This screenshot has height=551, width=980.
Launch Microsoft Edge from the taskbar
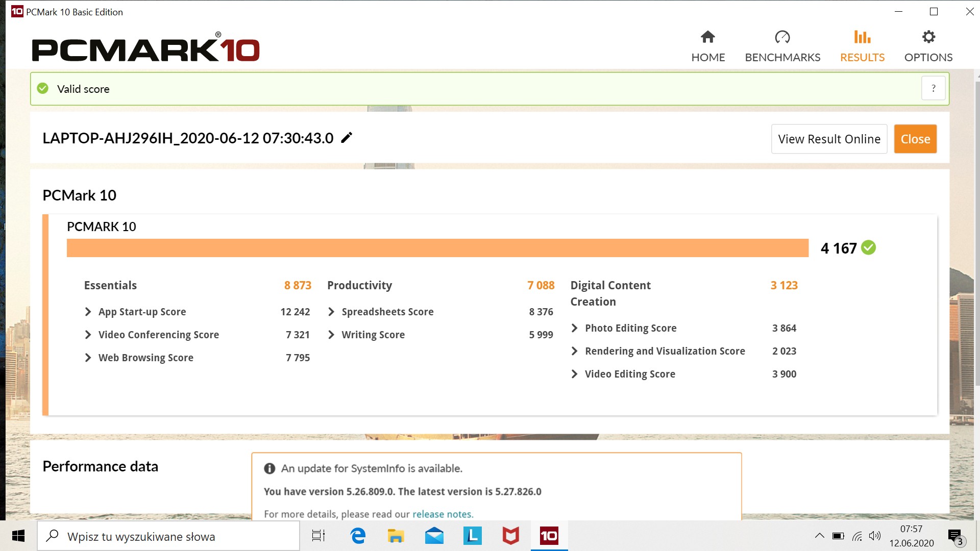(x=358, y=536)
